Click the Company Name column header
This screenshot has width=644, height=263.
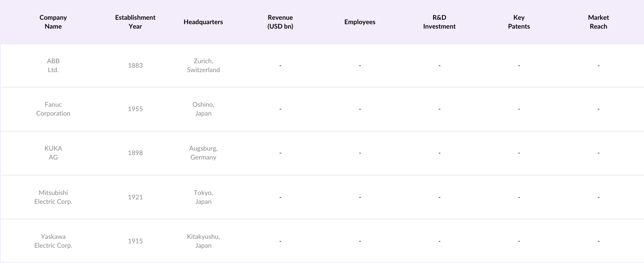tap(53, 22)
